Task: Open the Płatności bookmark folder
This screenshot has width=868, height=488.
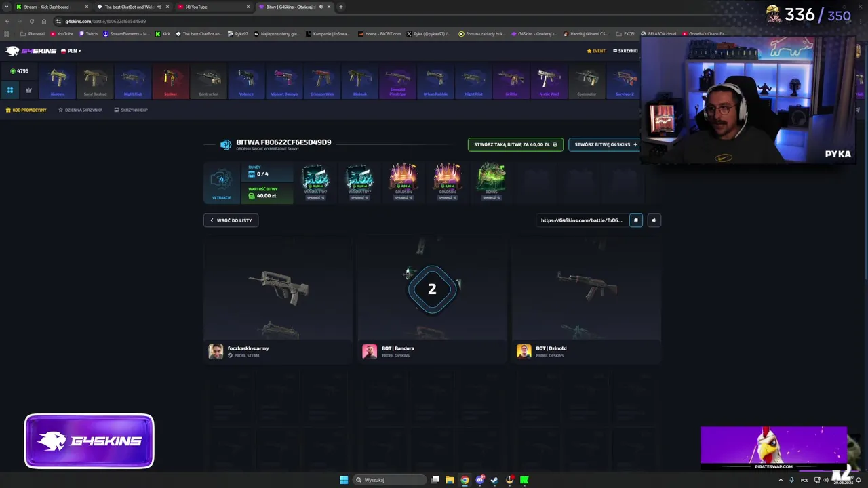Action: point(33,33)
